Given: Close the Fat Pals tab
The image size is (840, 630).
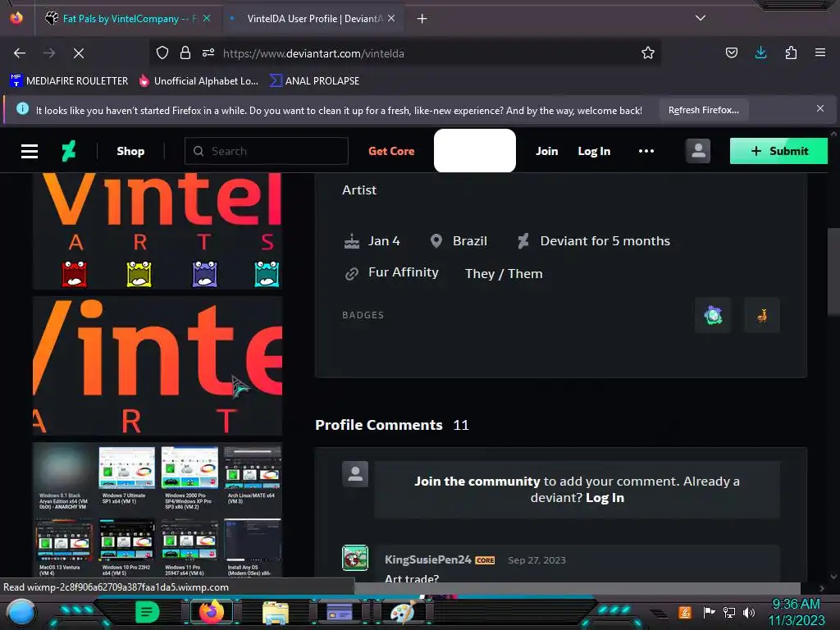Looking at the screenshot, I should click(x=207, y=18).
